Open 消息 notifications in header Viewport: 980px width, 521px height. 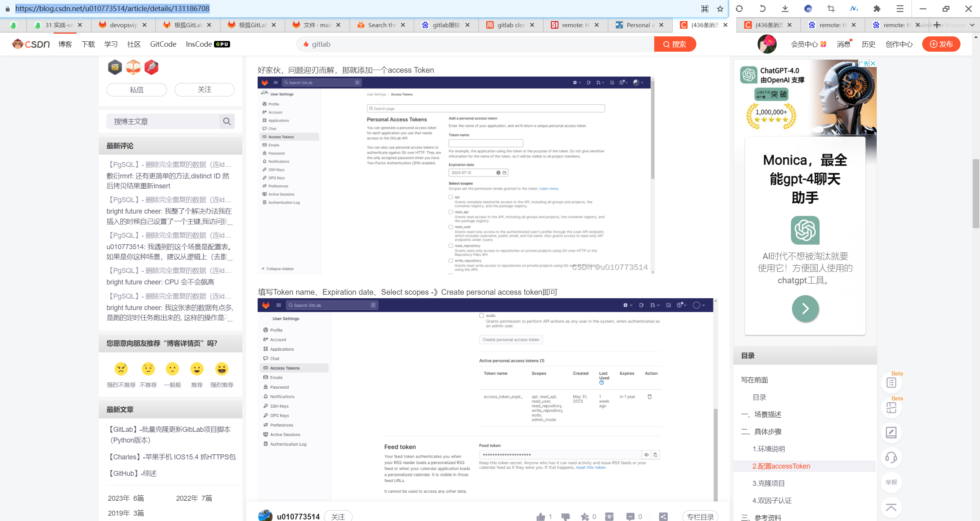[844, 44]
